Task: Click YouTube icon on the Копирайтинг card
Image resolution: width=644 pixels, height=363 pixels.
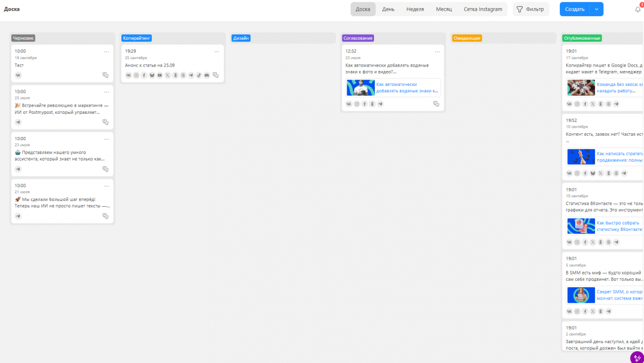Action: (159, 75)
